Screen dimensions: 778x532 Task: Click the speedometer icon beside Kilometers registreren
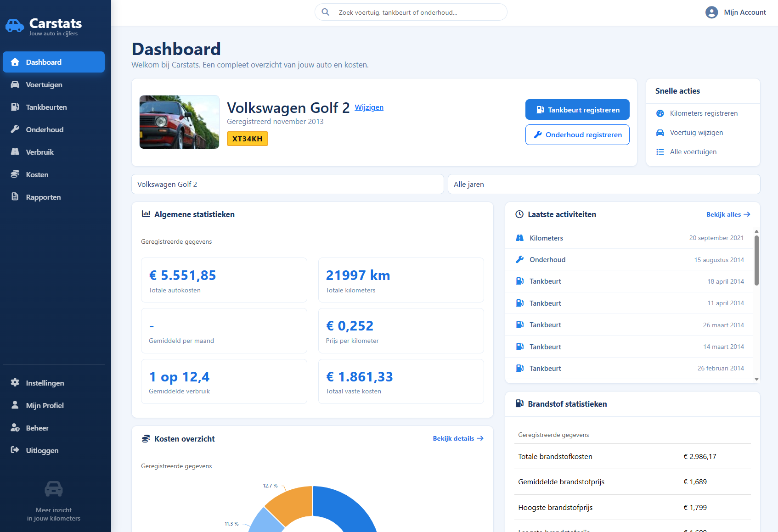tap(660, 113)
